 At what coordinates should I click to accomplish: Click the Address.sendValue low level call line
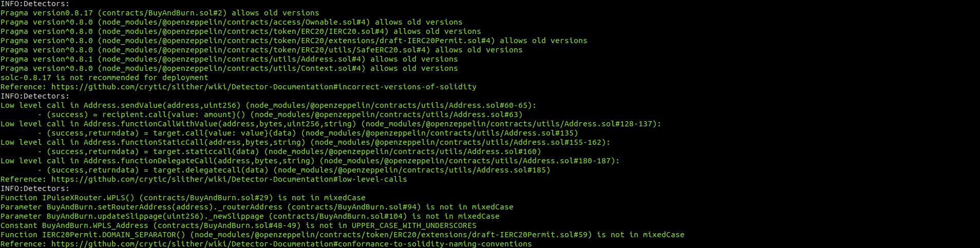(x=268, y=105)
